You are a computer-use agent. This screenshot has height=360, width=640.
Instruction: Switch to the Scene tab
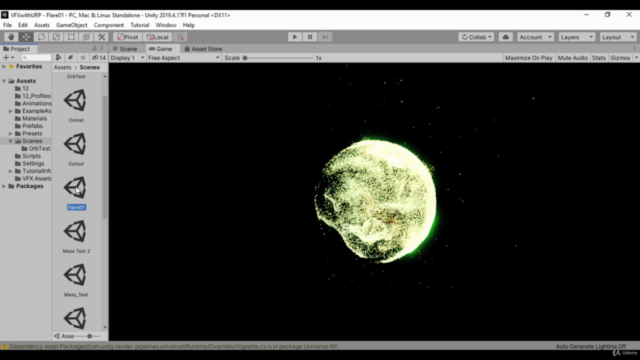[x=125, y=49]
